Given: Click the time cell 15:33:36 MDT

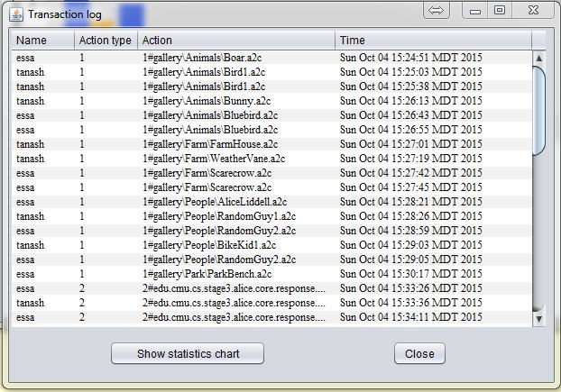Looking at the screenshot, I should (x=410, y=303).
